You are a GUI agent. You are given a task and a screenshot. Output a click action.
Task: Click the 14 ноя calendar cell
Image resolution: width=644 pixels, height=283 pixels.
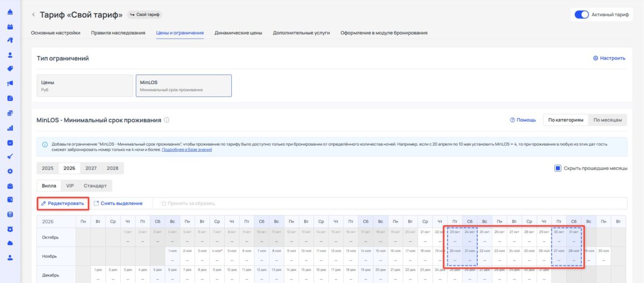pyautogui.click(x=365, y=256)
